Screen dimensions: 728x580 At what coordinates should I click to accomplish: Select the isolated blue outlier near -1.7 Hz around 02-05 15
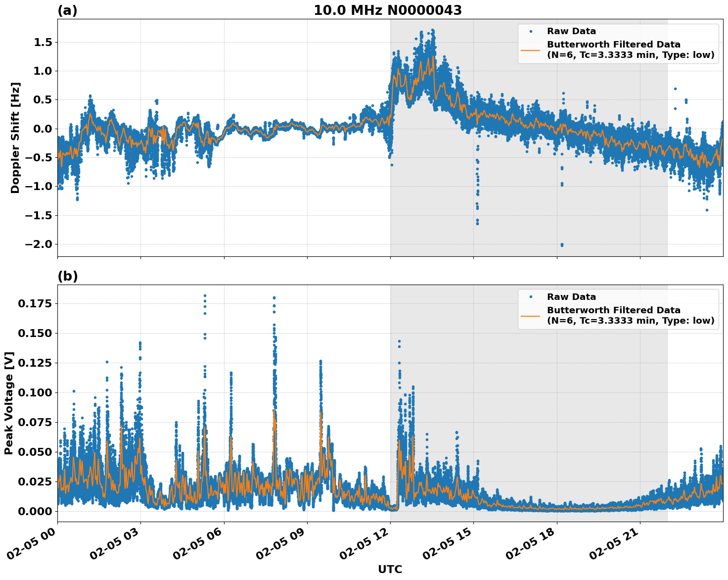477,224
